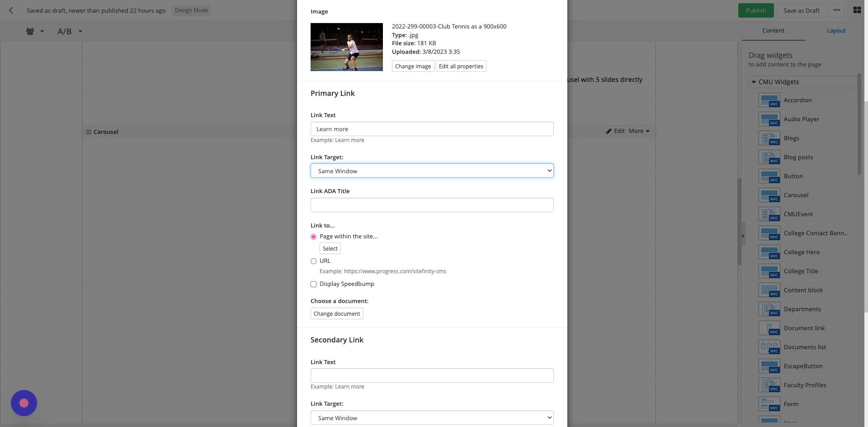This screenshot has height=427, width=868.
Task: Click the Secondary Link Text field
Action: (432, 376)
